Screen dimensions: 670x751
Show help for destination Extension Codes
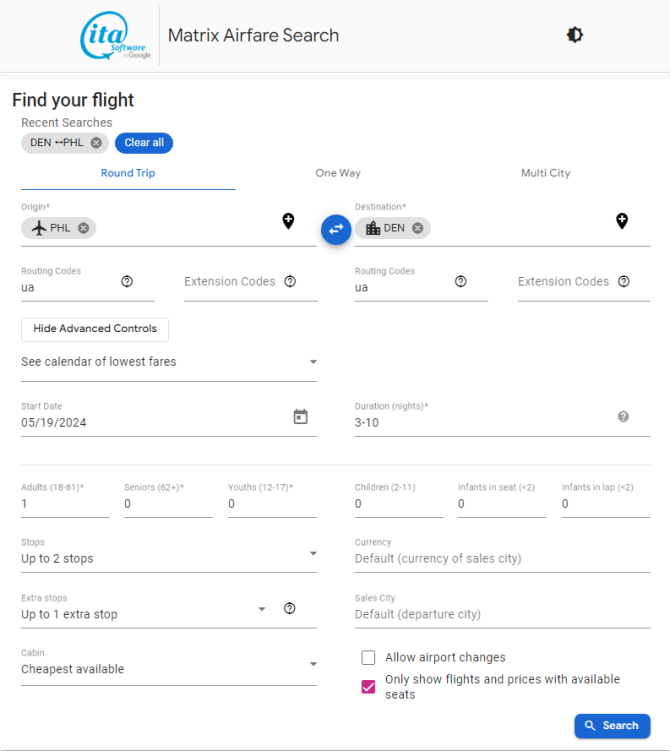coord(624,281)
